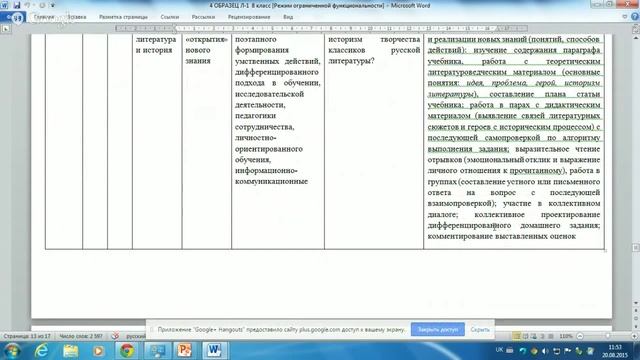Viewport: 640px width, 360px height.
Task: Switch to PowerPoint on taskbar
Action: click(x=184, y=351)
